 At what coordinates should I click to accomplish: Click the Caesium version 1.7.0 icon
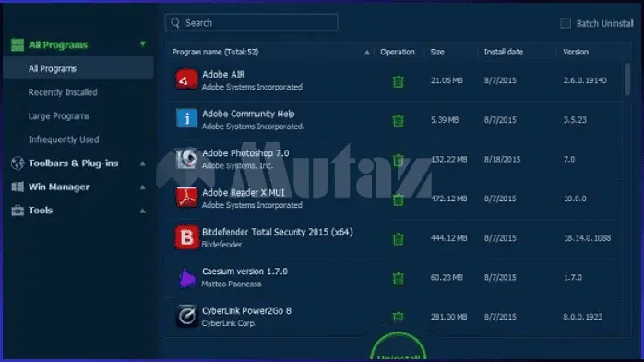[x=187, y=277]
